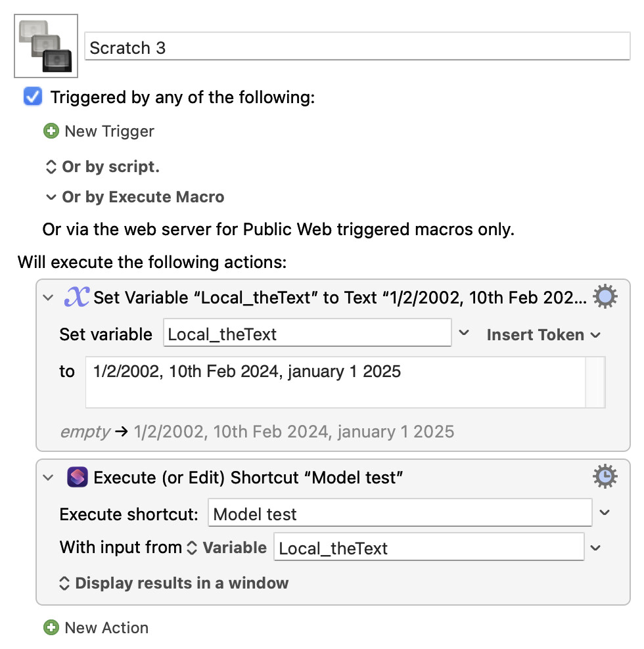This screenshot has height=649, width=644.
Task: Click the text field containing 1/2/2002 dates
Action: click(335, 382)
